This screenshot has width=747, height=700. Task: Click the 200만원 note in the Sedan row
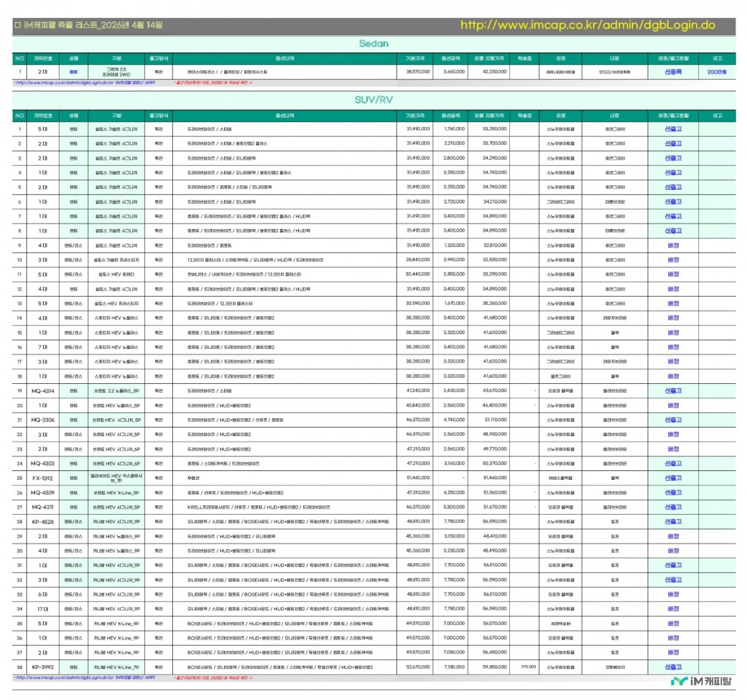(716, 72)
